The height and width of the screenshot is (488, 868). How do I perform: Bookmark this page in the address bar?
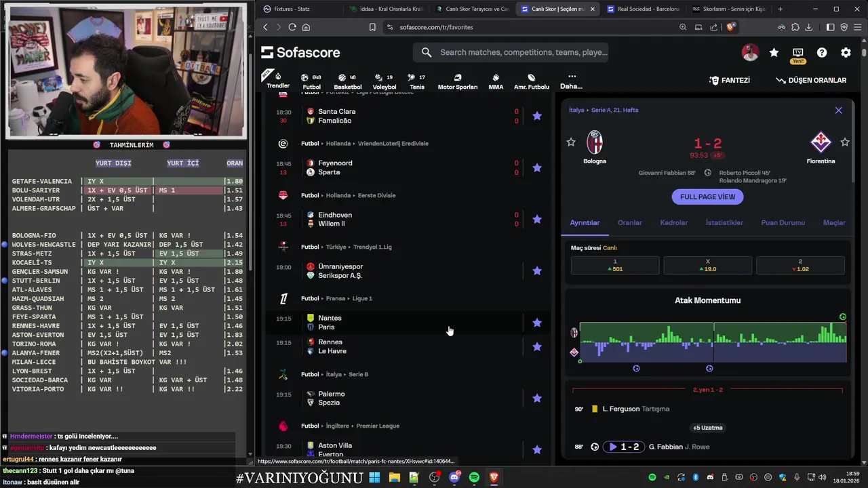pyautogui.click(x=372, y=27)
